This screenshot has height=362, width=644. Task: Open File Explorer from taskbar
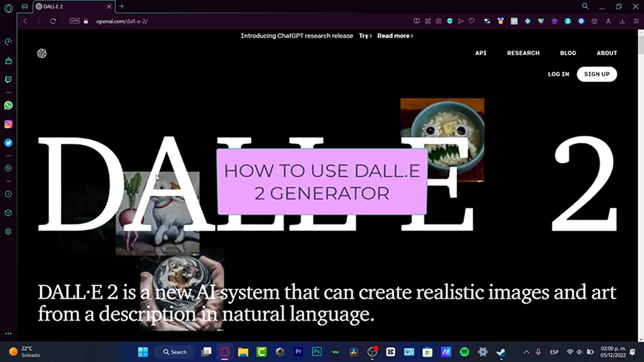click(243, 352)
